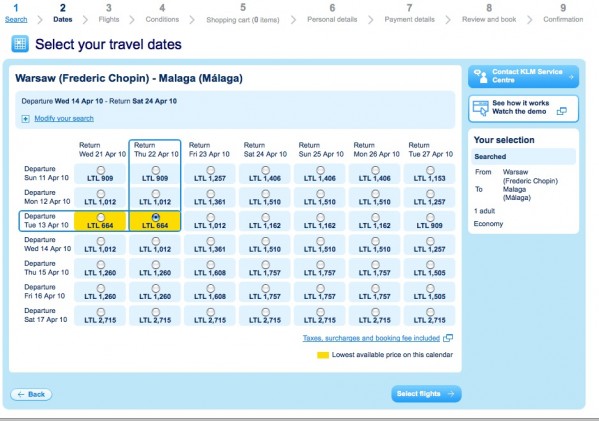Screen dimensions: 599x421
Task: Open Contact KLM Service Centre
Action: coord(523,76)
